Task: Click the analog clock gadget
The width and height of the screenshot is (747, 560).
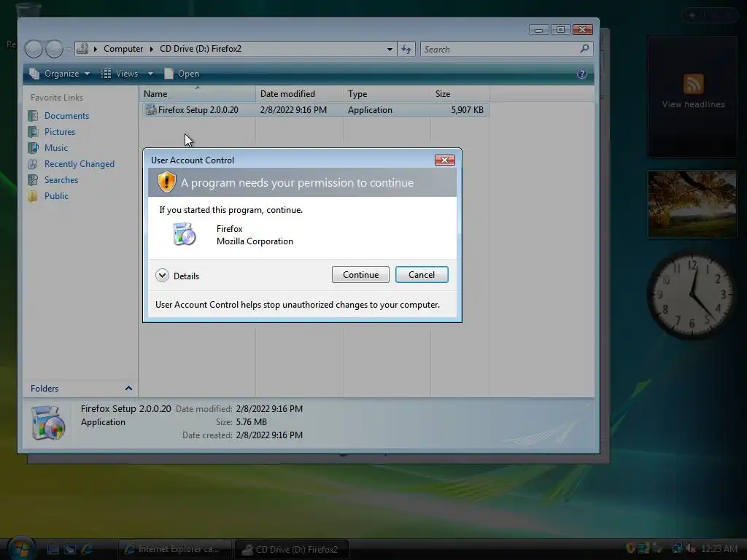Action: tap(692, 295)
